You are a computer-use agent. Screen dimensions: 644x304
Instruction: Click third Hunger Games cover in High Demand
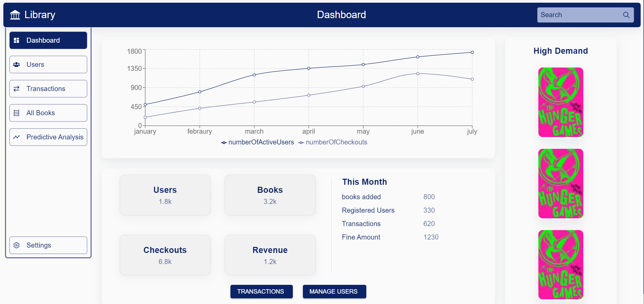tap(561, 265)
